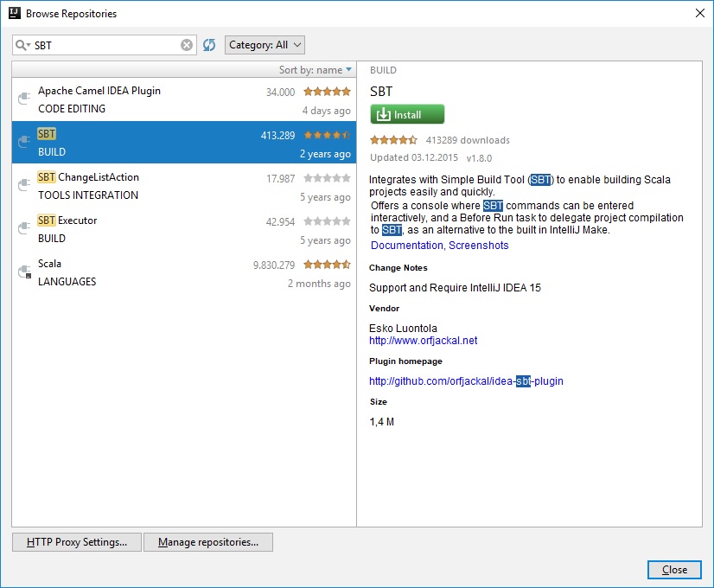Image resolution: width=714 pixels, height=588 pixels.
Task: Select the SBT Executor plugin
Action: tap(184, 229)
